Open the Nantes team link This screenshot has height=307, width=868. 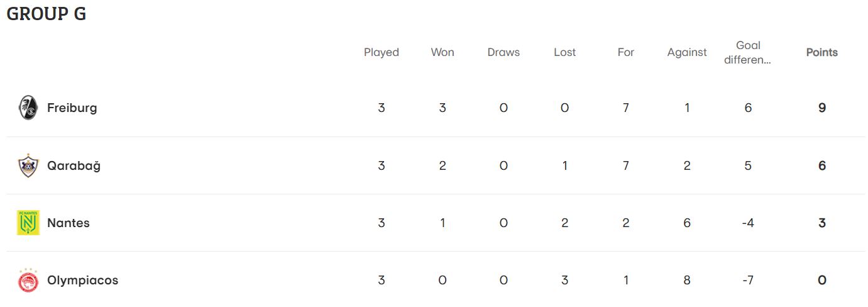[x=69, y=223]
